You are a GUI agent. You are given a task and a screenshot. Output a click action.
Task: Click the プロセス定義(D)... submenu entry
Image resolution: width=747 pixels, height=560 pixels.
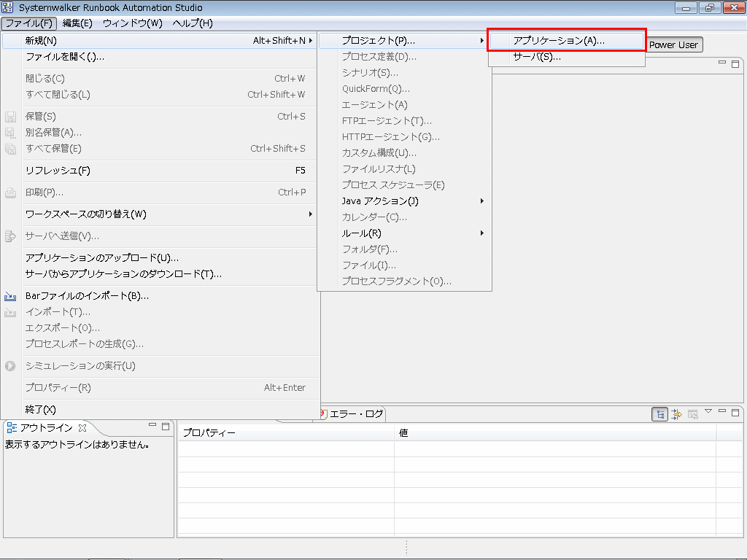pyautogui.click(x=404, y=57)
